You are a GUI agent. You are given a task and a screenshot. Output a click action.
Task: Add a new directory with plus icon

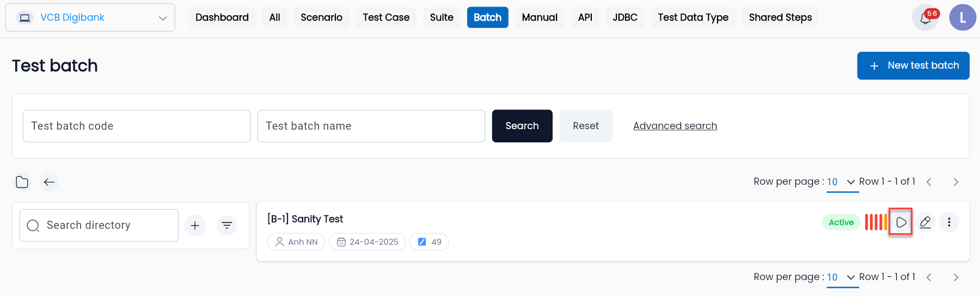(195, 226)
